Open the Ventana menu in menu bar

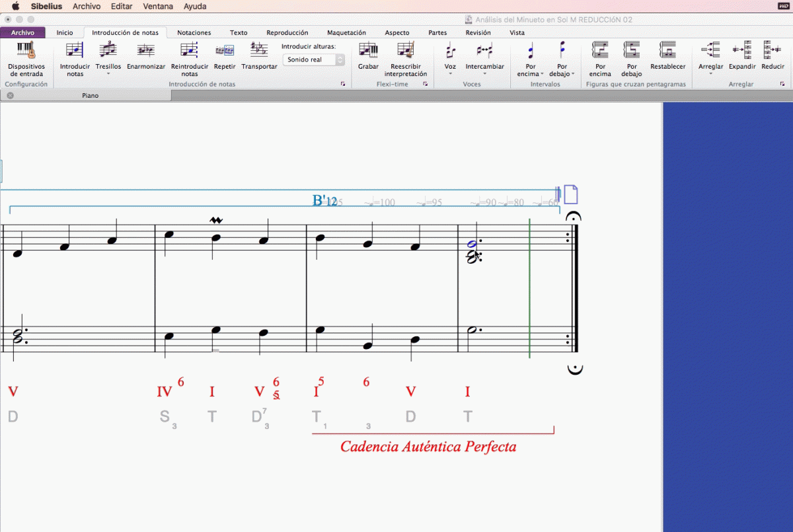(x=158, y=7)
